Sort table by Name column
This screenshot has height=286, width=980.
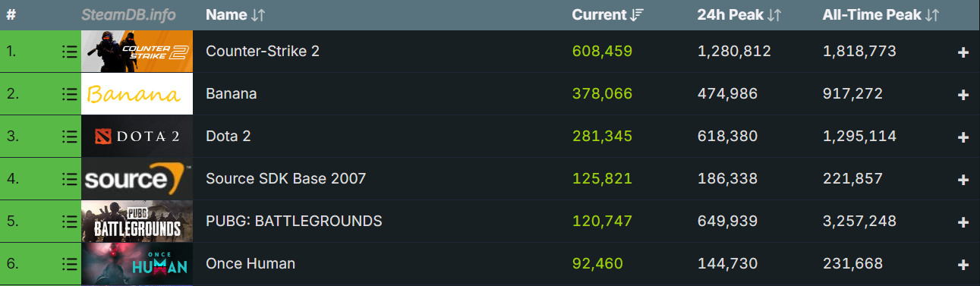point(235,14)
